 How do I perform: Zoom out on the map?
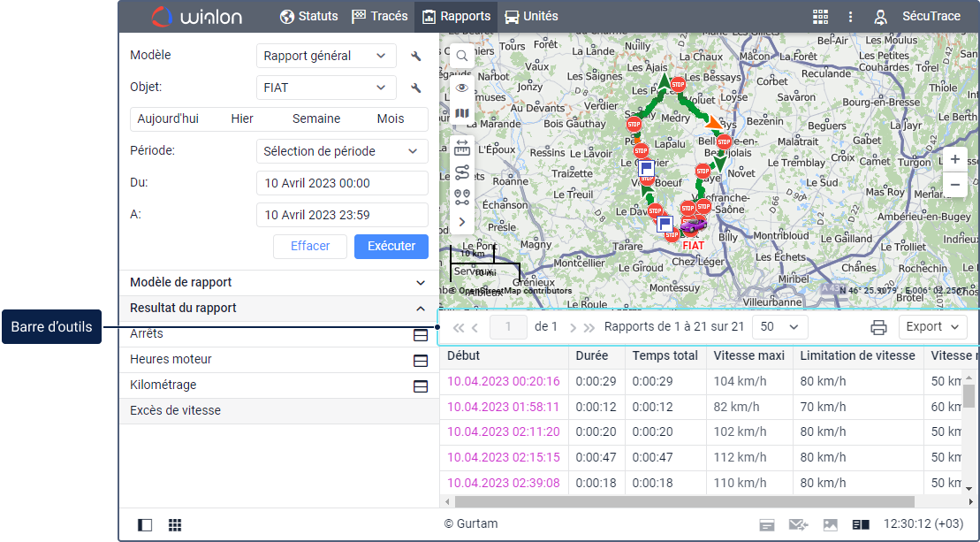tap(955, 185)
